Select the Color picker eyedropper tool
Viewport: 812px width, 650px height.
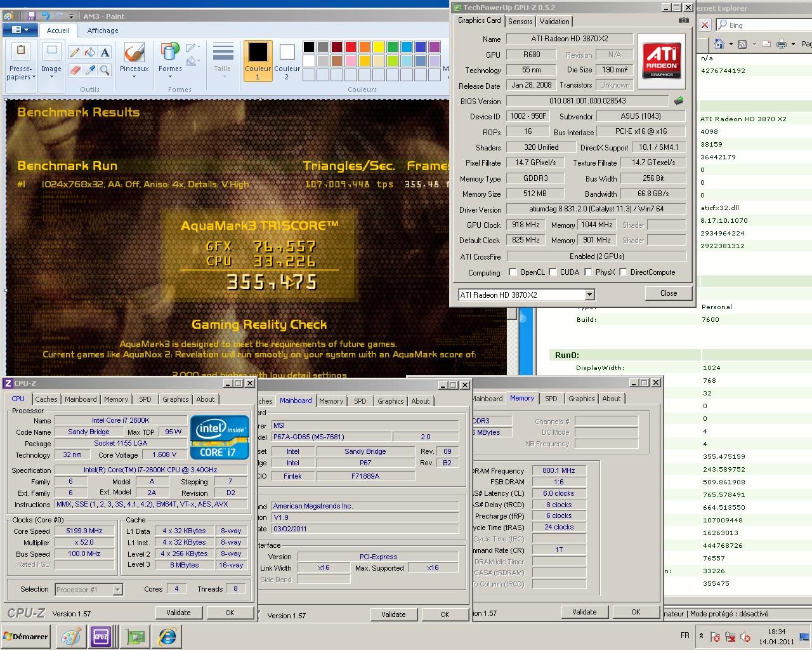(x=90, y=70)
